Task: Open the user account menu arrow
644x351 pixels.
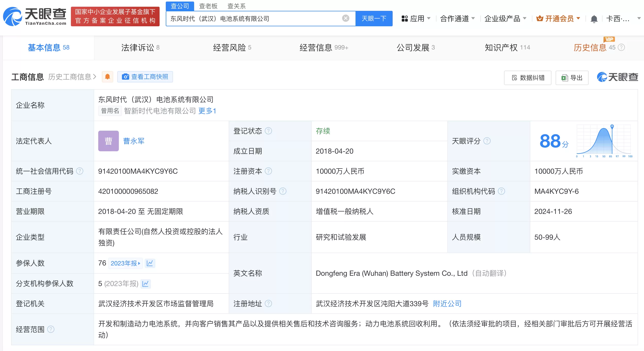Action: tap(639, 18)
